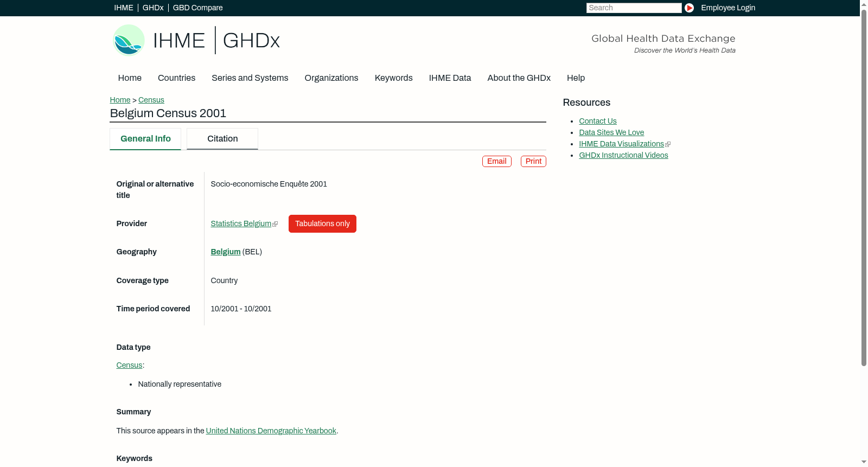Viewport: 868px width, 467px height.
Task: Open the Help menu item
Action: [576, 78]
